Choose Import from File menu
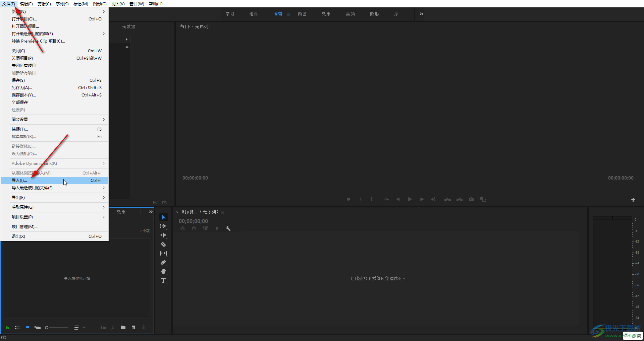644x341 pixels. tap(54, 181)
